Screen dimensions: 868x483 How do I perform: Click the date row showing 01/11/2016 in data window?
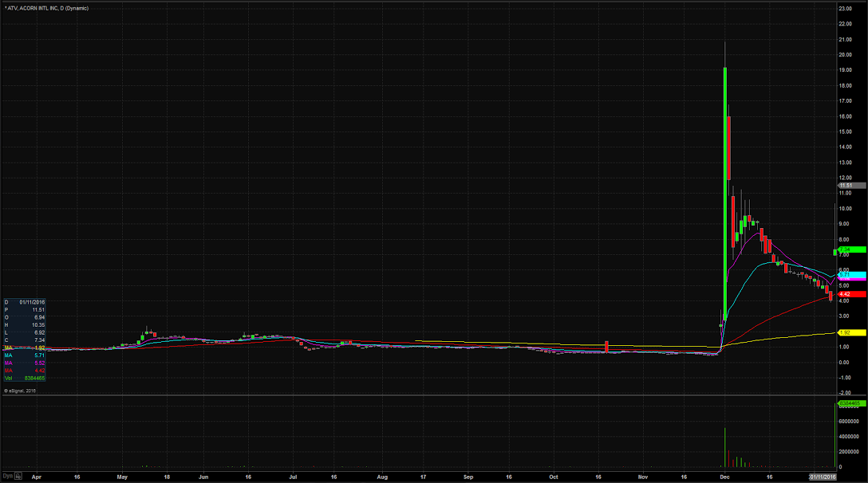(24, 302)
